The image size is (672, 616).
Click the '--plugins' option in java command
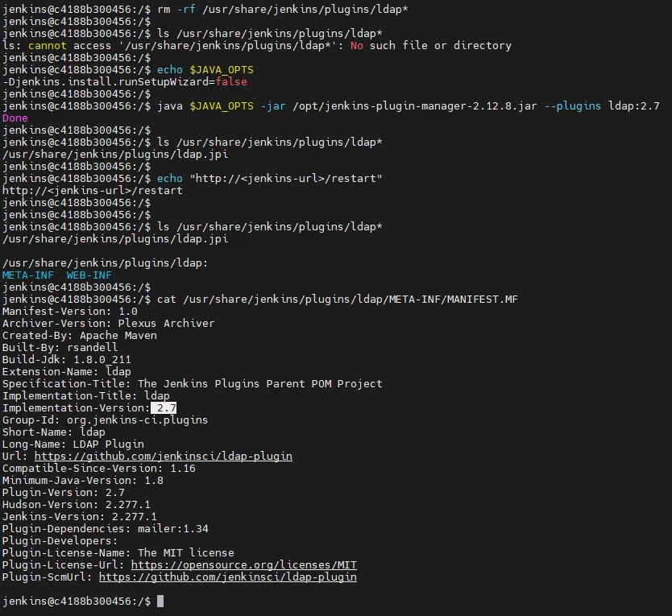tap(572, 105)
